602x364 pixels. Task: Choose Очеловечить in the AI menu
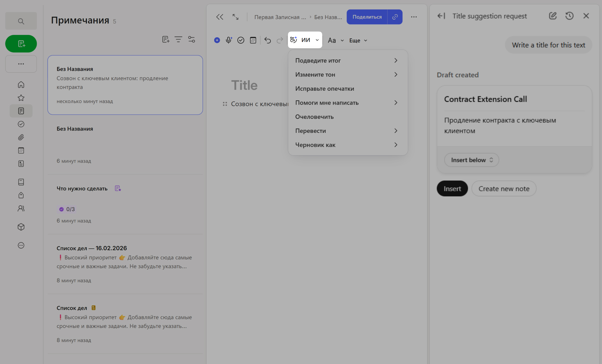click(x=314, y=116)
